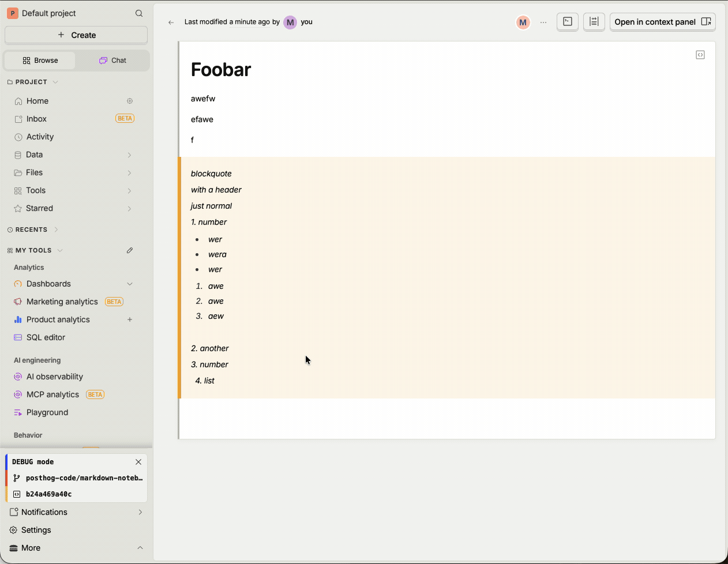Click the AI observability icon
728x564 pixels.
[x=18, y=377]
